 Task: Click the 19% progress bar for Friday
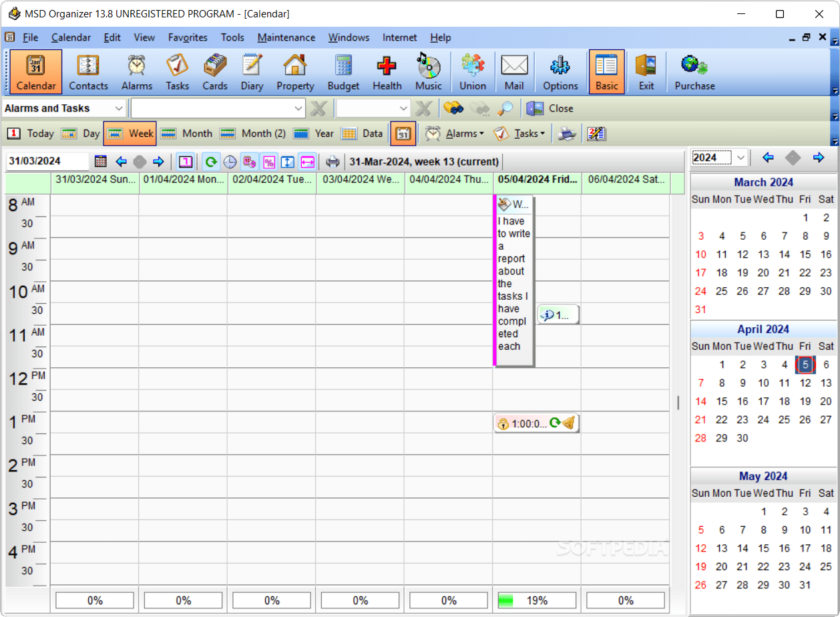point(536,600)
